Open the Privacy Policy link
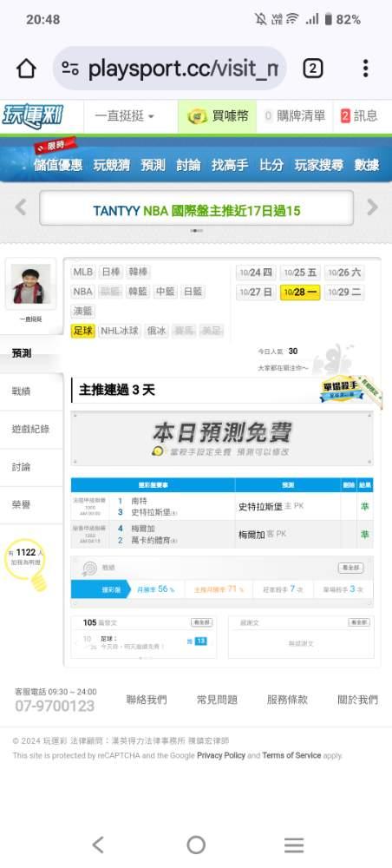 click(x=220, y=755)
